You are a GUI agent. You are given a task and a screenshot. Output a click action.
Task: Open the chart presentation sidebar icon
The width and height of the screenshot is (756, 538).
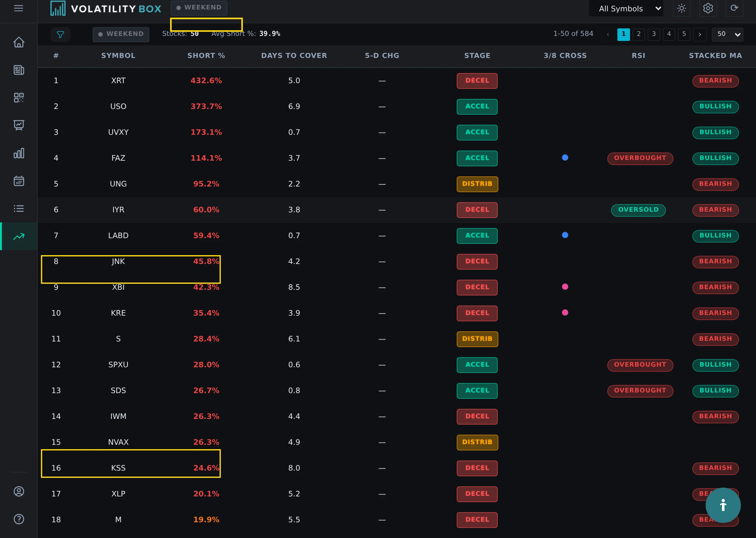[x=19, y=125]
